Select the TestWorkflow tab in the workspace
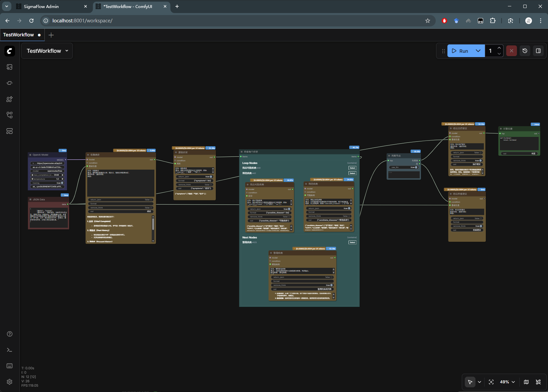This screenshot has width=548, height=392. tap(19, 35)
